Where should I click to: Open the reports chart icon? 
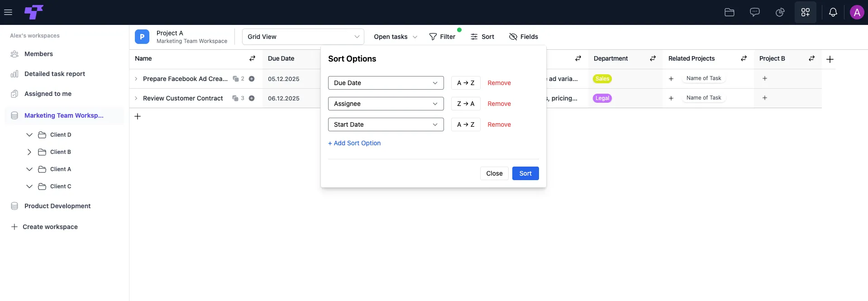[x=780, y=12]
